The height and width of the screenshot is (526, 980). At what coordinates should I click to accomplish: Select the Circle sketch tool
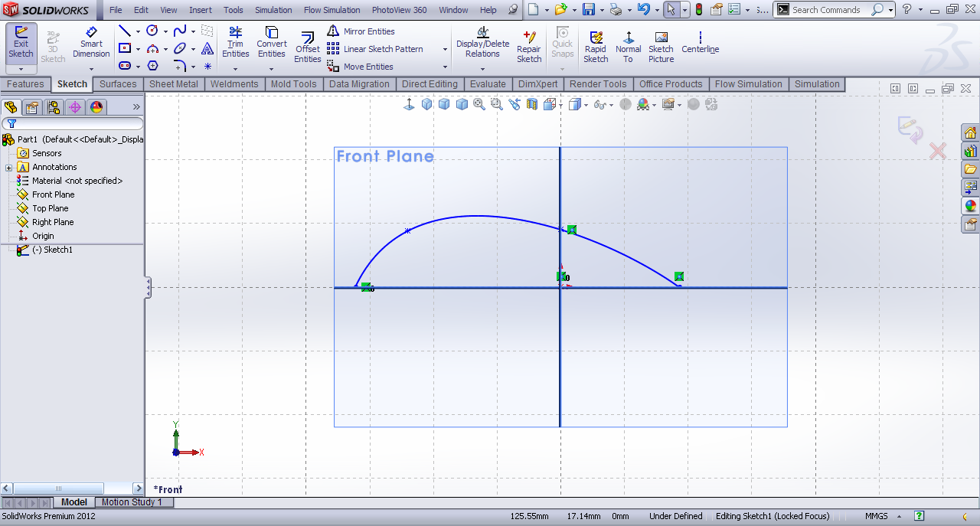click(152, 31)
